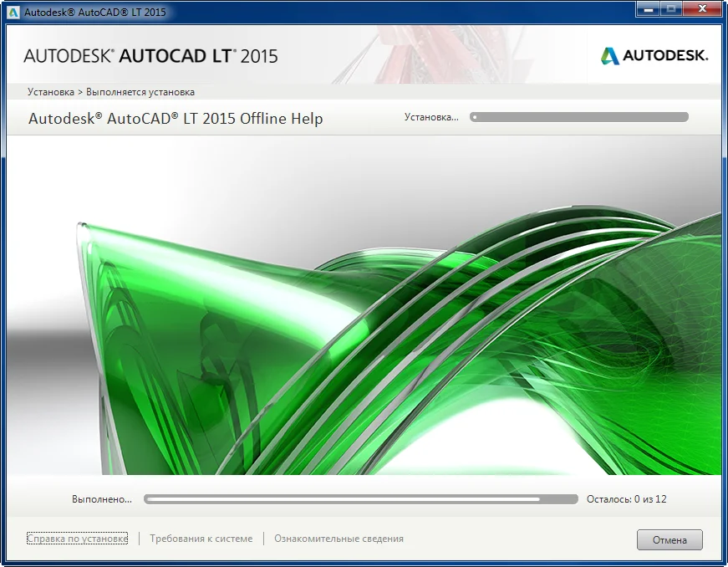Click the AutoCAD icon in title bar
728x567 pixels.
(x=13, y=12)
